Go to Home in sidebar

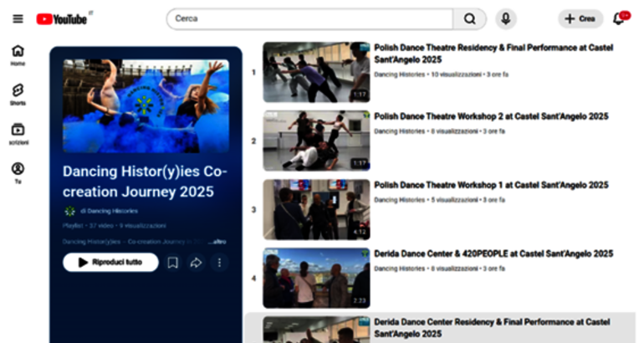click(18, 55)
